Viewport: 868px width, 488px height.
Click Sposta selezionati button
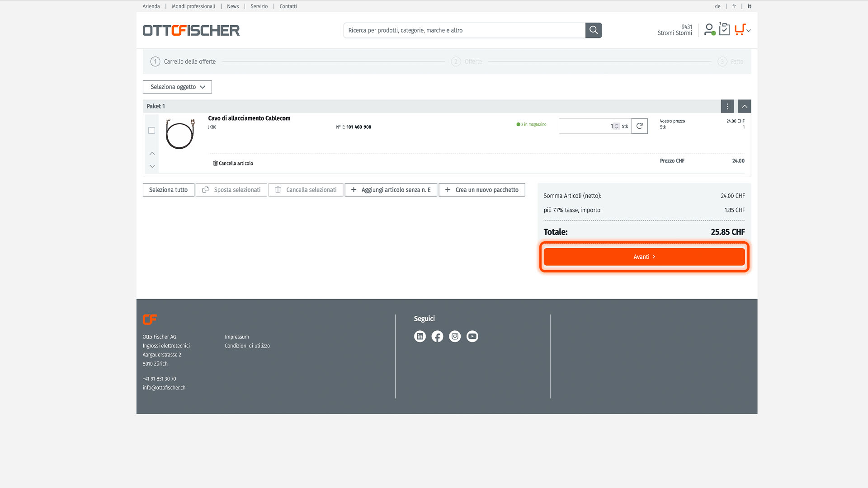pos(231,190)
